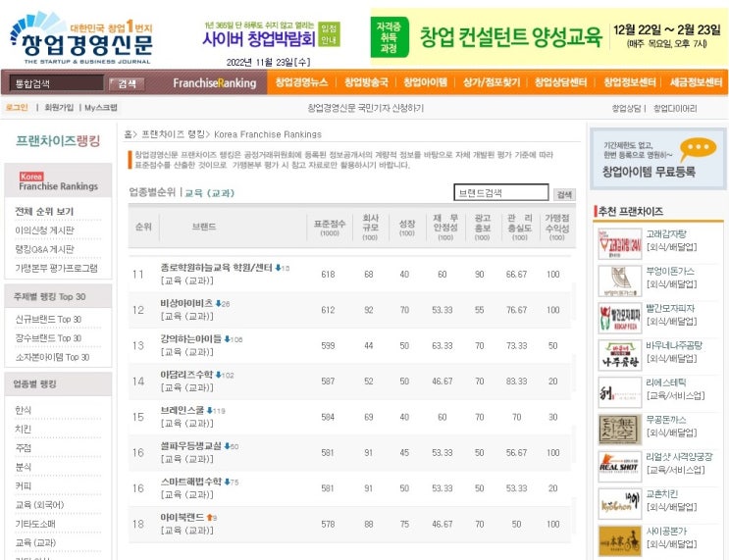729x560 pixels.
Task: Select 소자본아이템 Top 30
Action: [52, 357]
